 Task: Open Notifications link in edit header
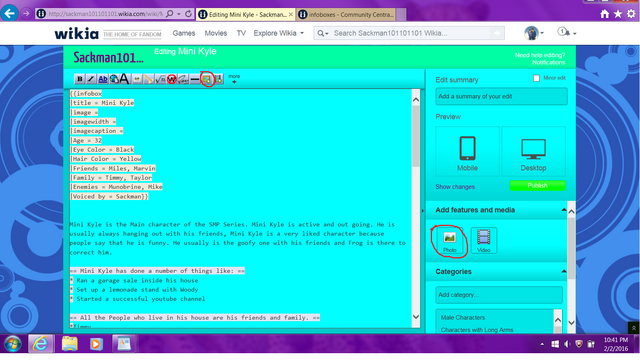(549, 62)
